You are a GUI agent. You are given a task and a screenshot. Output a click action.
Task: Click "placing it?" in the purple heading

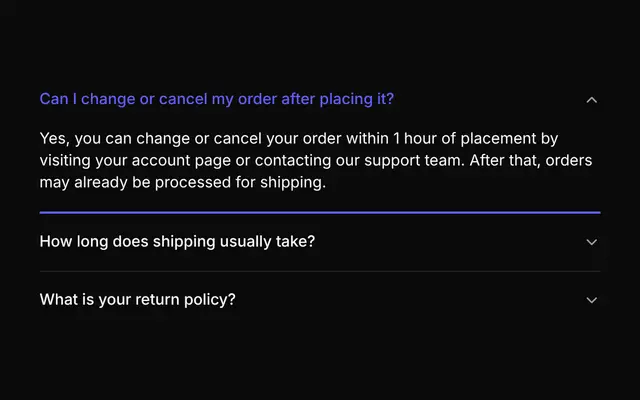coord(356,99)
